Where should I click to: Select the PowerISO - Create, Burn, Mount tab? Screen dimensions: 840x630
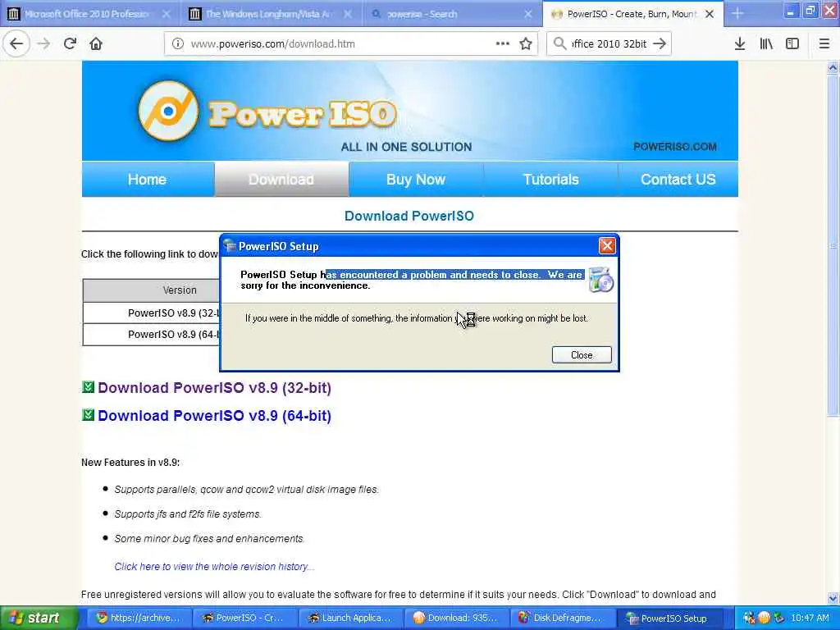click(632, 14)
